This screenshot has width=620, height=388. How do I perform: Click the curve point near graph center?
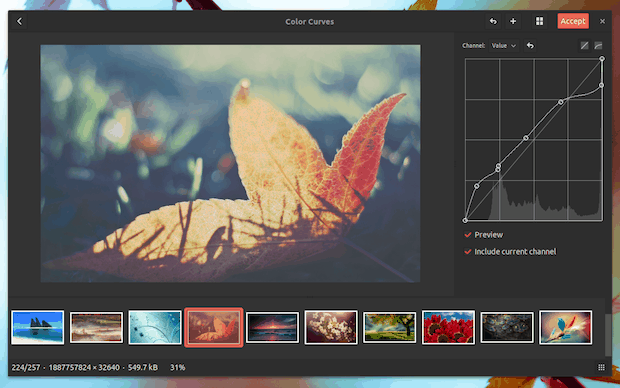(526, 138)
